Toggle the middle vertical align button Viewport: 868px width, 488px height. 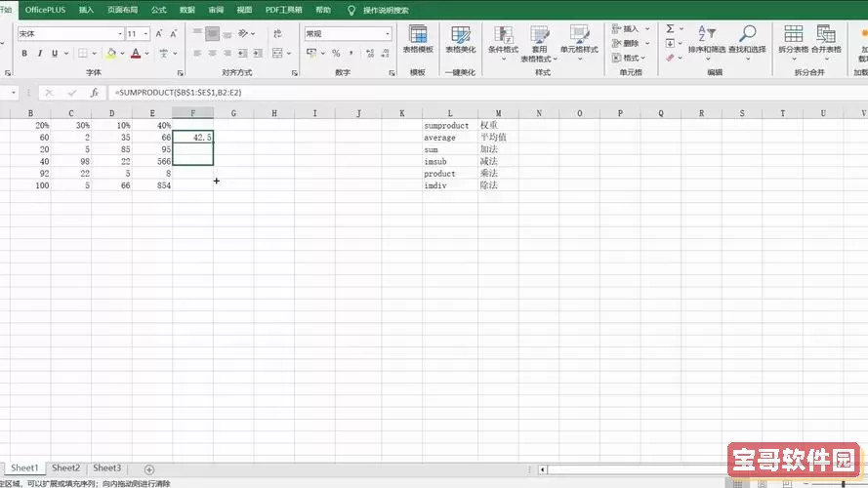click(212, 34)
